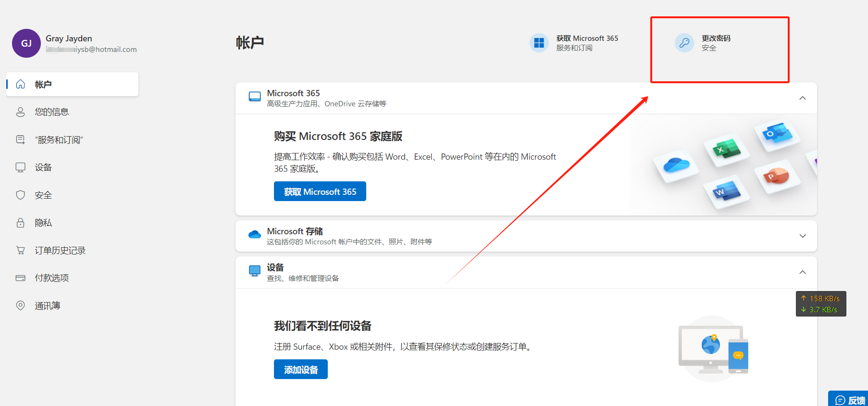
Task: Click the Microsoft 365 section title
Action: [293, 93]
